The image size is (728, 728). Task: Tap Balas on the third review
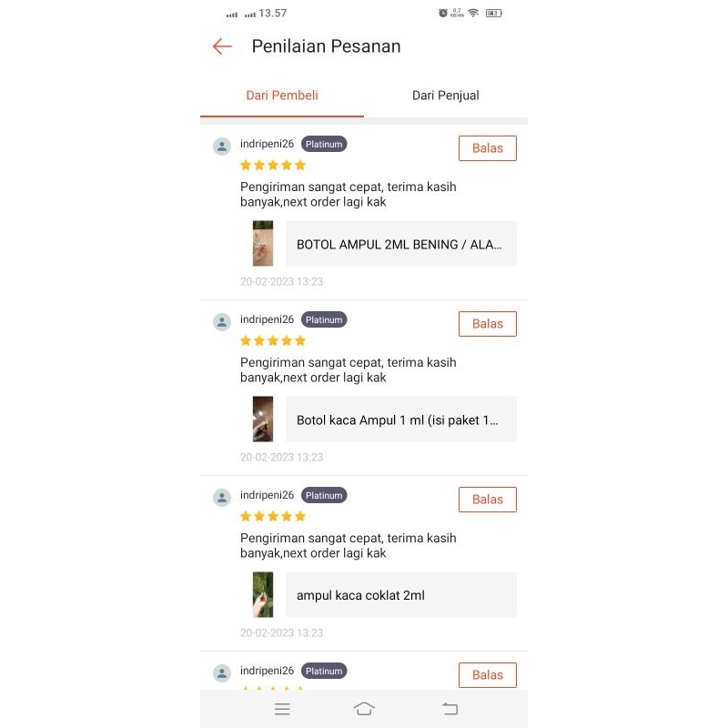pyautogui.click(x=487, y=500)
